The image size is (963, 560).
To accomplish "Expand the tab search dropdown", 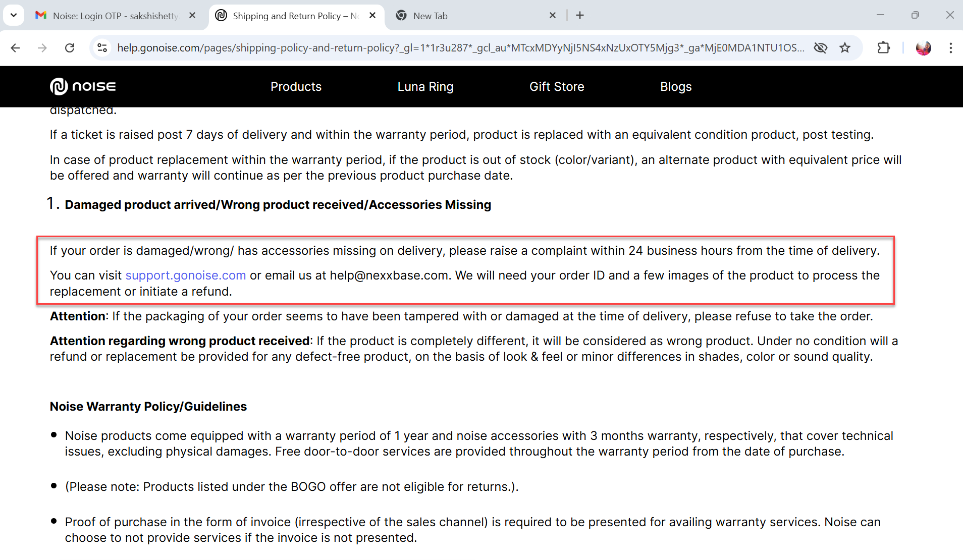I will pyautogui.click(x=14, y=15).
